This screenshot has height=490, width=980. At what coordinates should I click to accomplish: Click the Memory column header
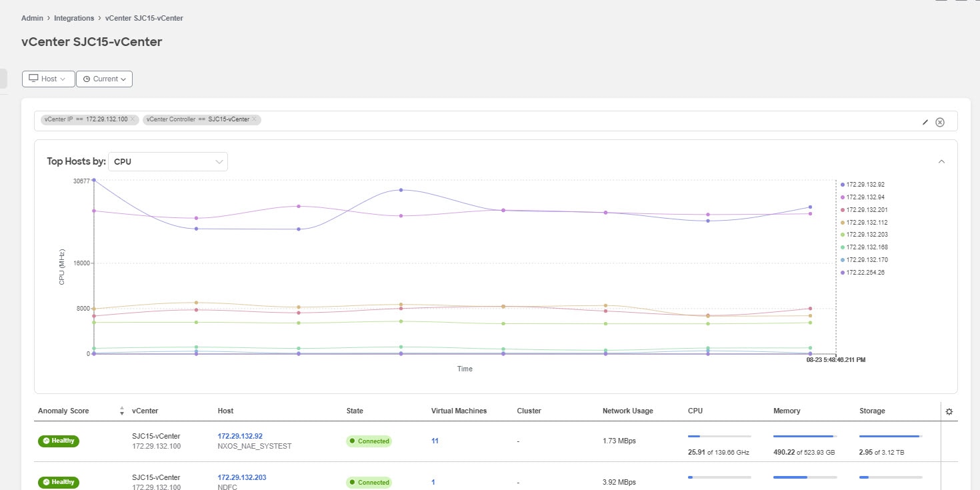(787, 411)
